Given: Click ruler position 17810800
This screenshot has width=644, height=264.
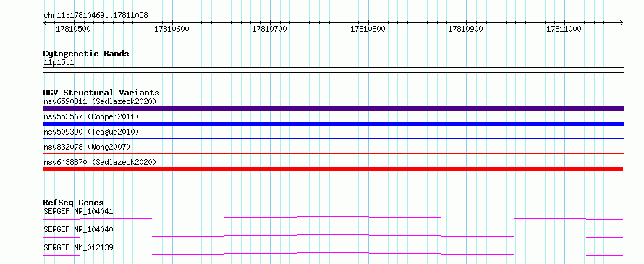Looking at the screenshot, I should coord(368,30).
